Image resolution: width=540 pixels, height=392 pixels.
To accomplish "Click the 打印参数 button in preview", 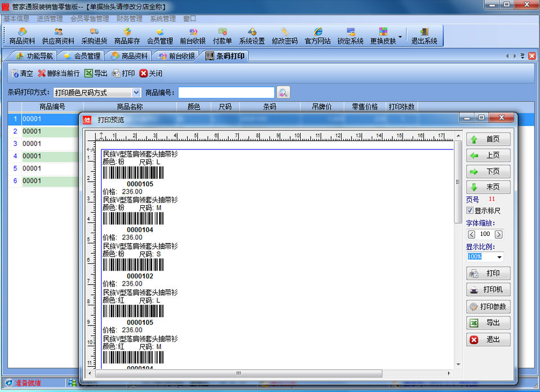I will pyautogui.click(x=488, y=306).
